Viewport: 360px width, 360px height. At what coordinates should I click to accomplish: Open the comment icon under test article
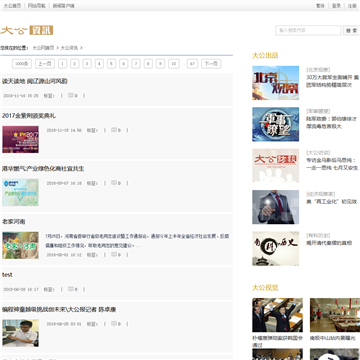pos(71,289)
